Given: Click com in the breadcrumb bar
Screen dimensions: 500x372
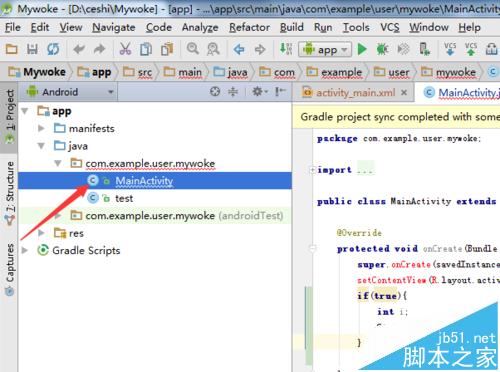Looking at the screenshot, I should click(277, 72).
